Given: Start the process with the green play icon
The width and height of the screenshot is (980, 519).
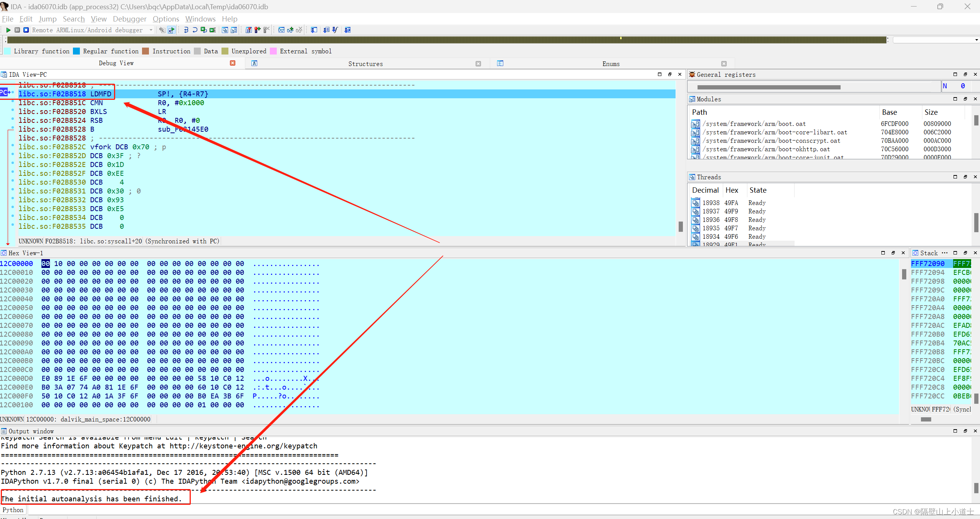Looking at the screenshot, I should point(8,30).
